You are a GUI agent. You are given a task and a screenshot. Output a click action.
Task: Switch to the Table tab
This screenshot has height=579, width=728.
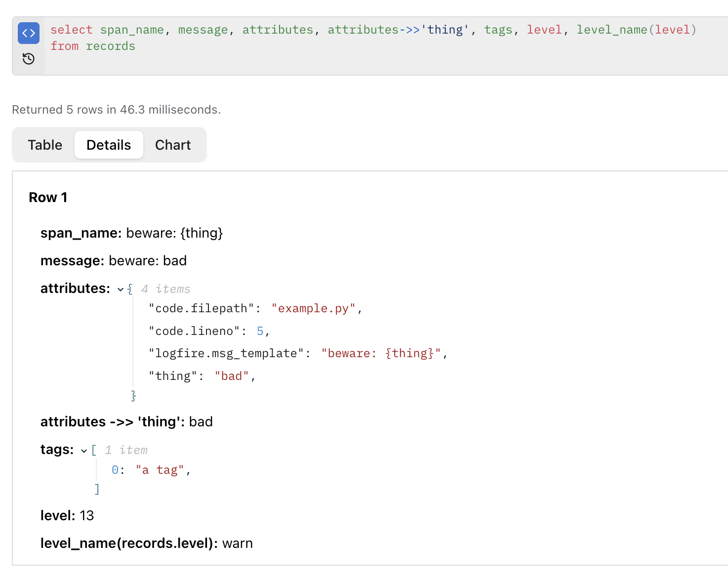coord(45,145)
